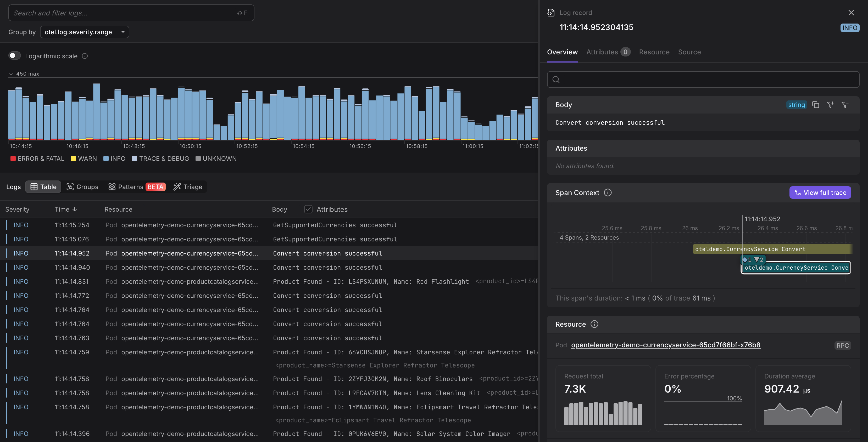The width and height of the screenshot is (868, 442).
Task: Open the Group by otel.log.severity.range dropdown
Action: 84,32
